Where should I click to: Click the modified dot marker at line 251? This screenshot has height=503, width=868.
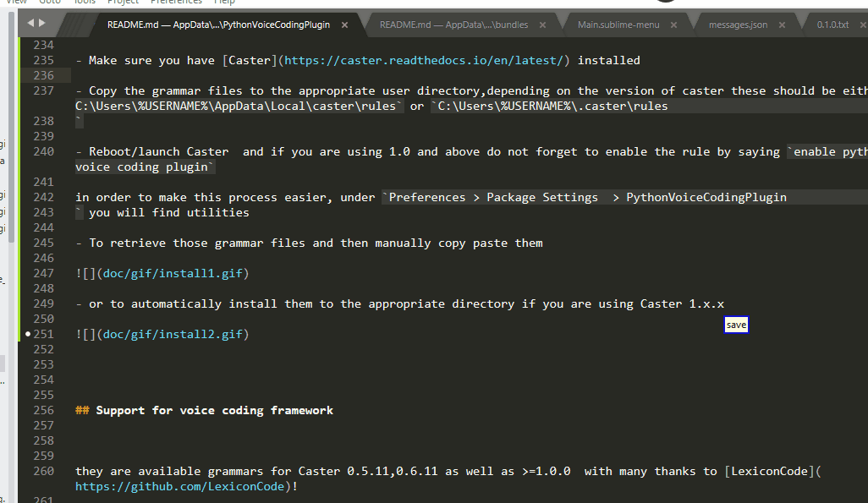coord(28,334)
